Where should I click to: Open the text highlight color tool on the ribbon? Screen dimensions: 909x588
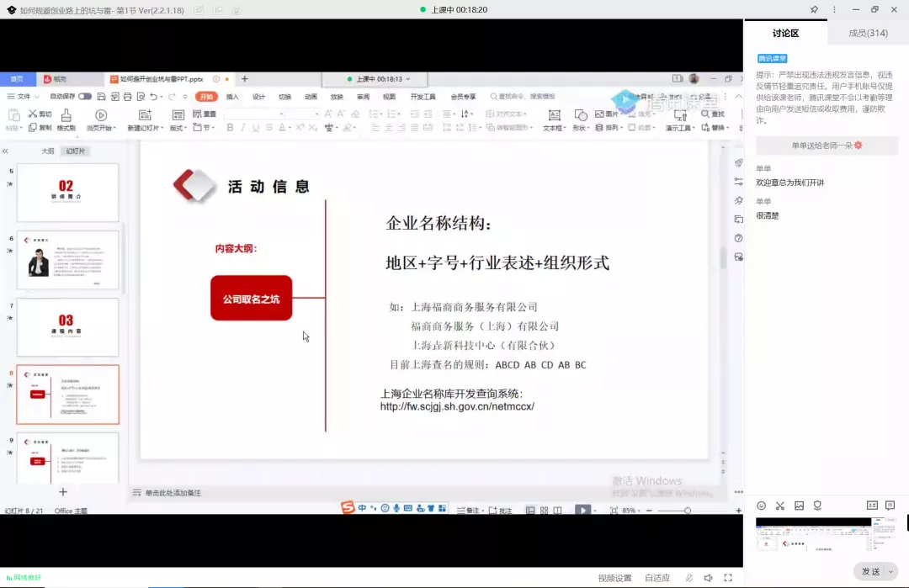(348, 128)
